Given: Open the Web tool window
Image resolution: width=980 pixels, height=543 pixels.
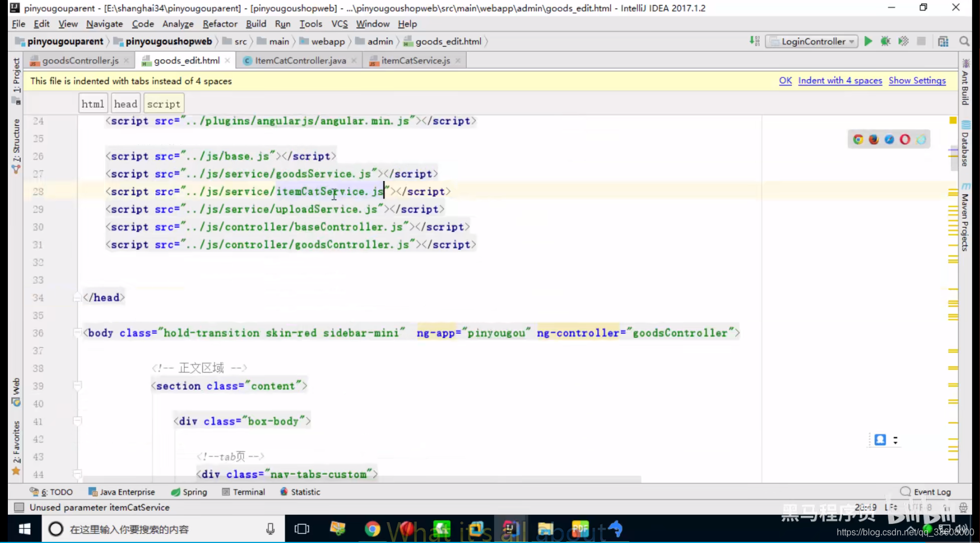Looking at the screenshot, I should tap(16, 392).
